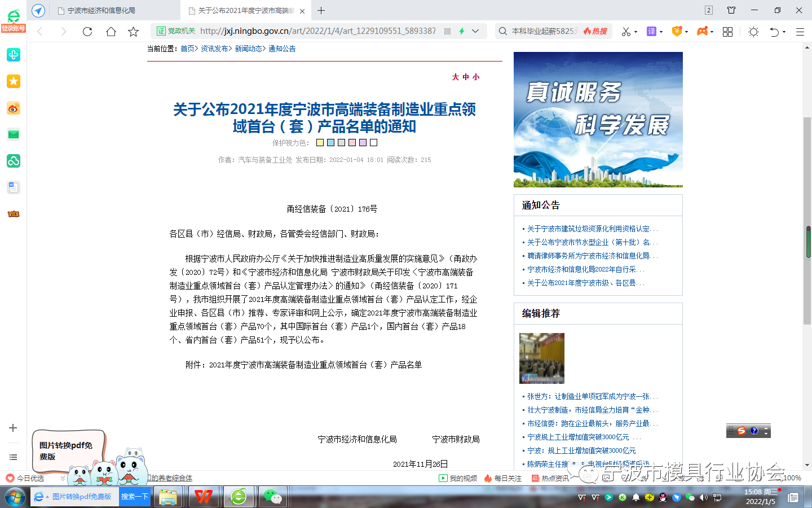Open the scissors screenshot tool
Viewport: 812px width, 508px height.
[x=625, y=32]
